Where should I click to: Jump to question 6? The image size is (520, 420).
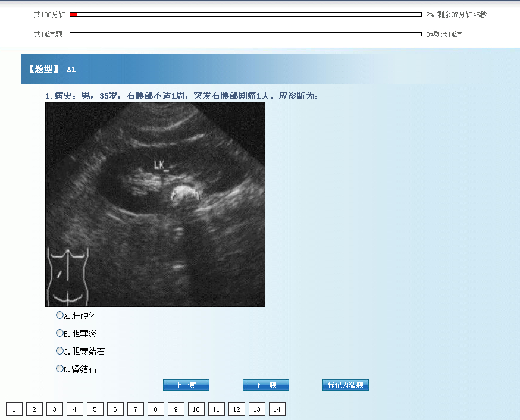point(115,409)
